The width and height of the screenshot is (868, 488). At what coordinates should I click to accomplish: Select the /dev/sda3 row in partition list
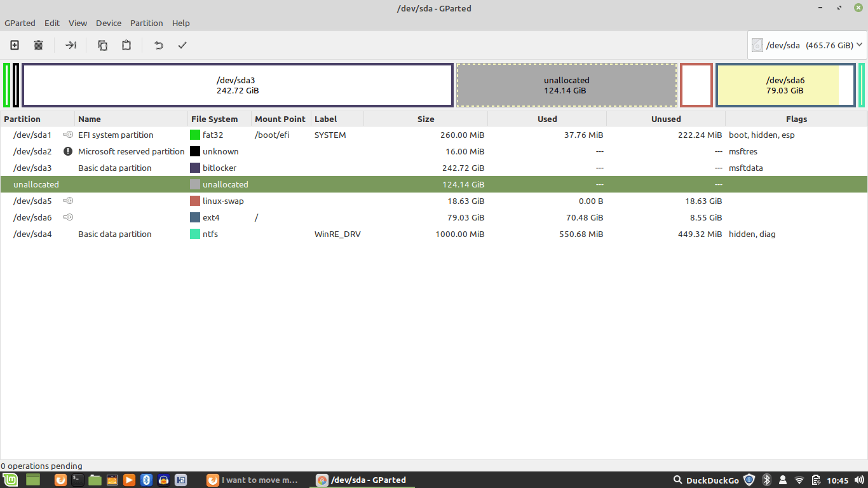pyautogui.click(x=434, y=168)
